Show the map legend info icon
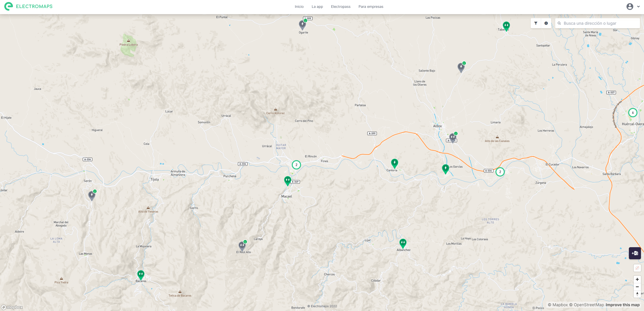The width and height of the screenshot is (644, 311). click(x=546, y=23)
